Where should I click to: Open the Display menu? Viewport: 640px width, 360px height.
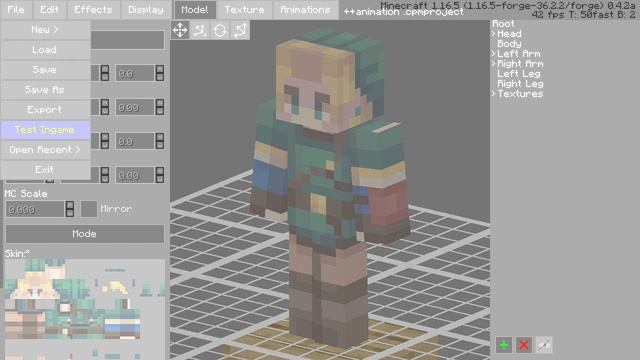tap(146, 10)
